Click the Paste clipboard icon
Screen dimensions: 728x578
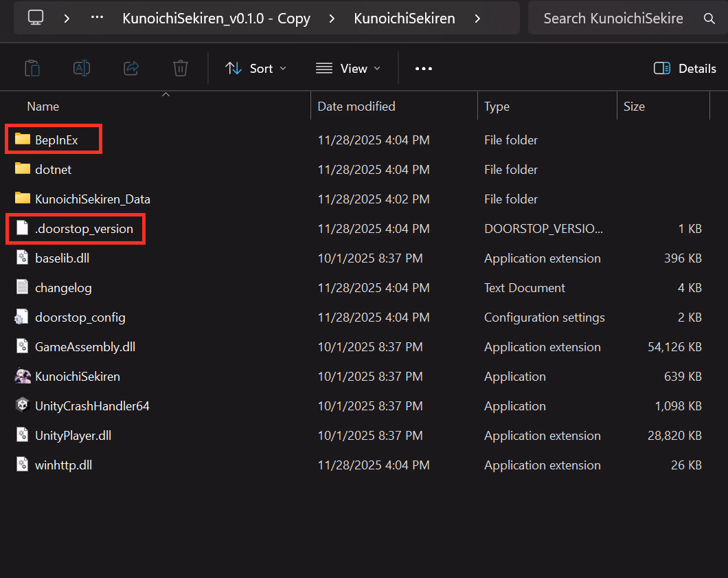(32, 68)
